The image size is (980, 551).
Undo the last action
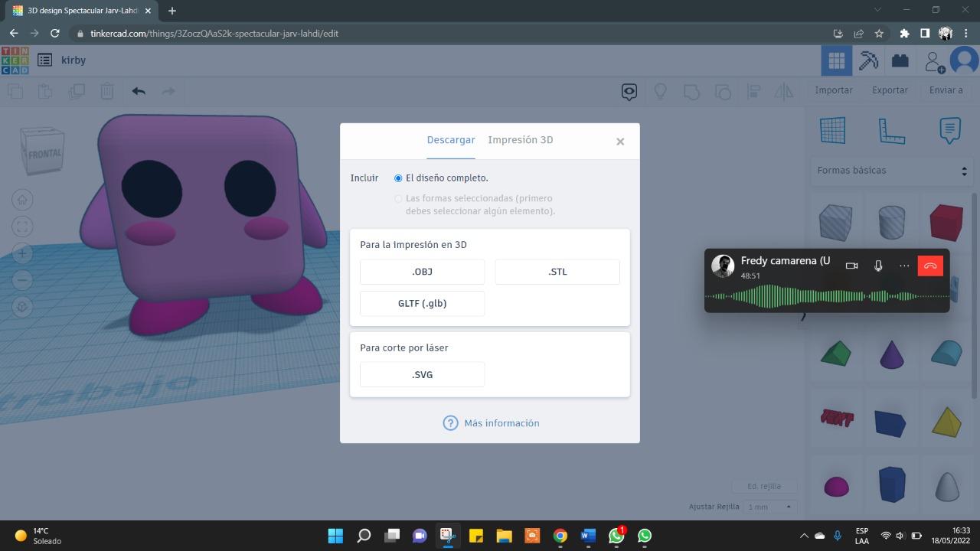(x=139, y=91)
